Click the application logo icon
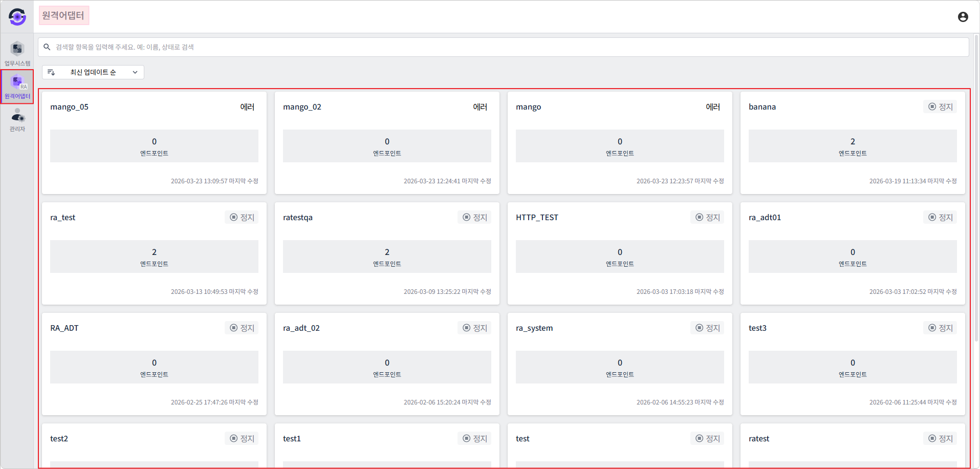 click(x=17, y=17)
